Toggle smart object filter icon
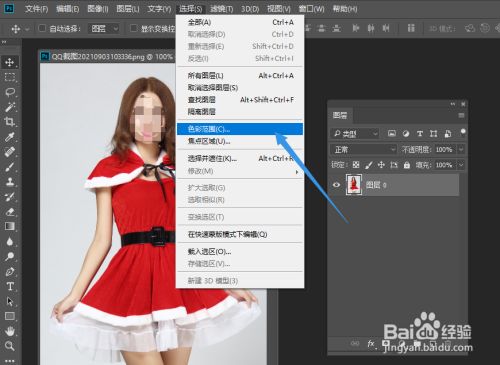Image resolution: width=500 pixels, height=365 pixels. 448,134
